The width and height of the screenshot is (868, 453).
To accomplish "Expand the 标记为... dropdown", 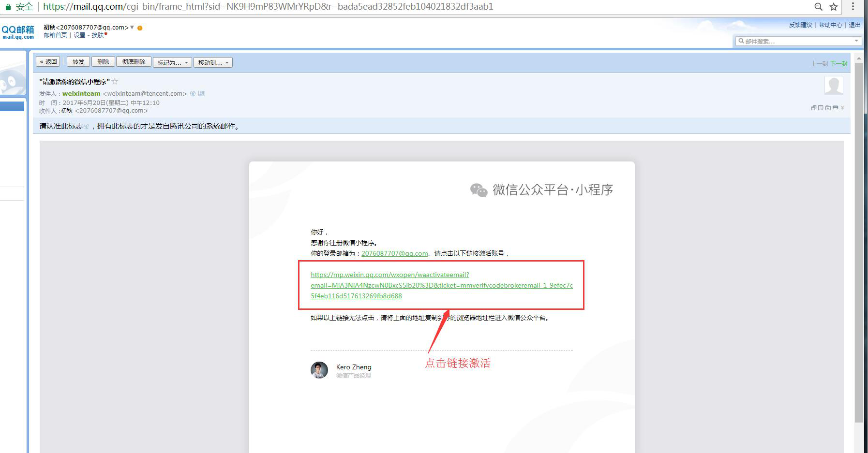I will 172,62.
